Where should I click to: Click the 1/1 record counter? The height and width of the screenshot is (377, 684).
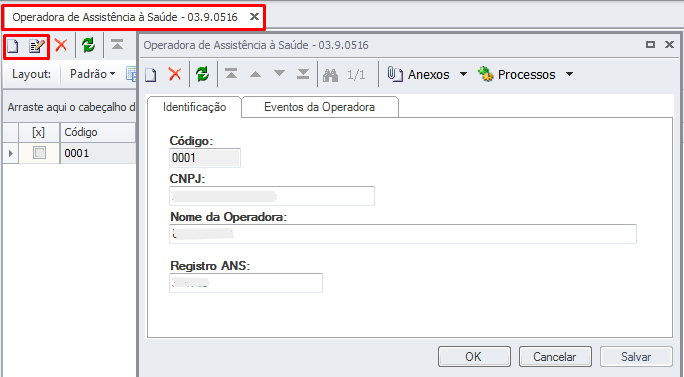(356, 75)
